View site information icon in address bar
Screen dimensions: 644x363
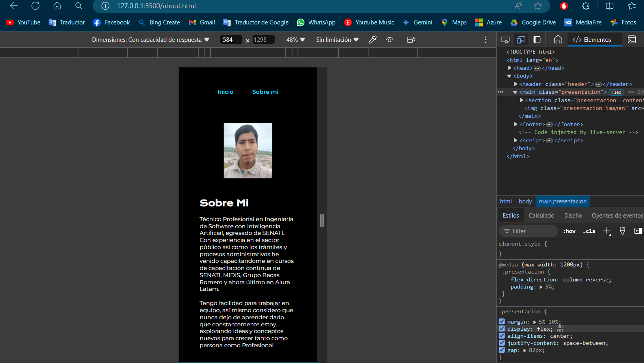tap(105, 6)
